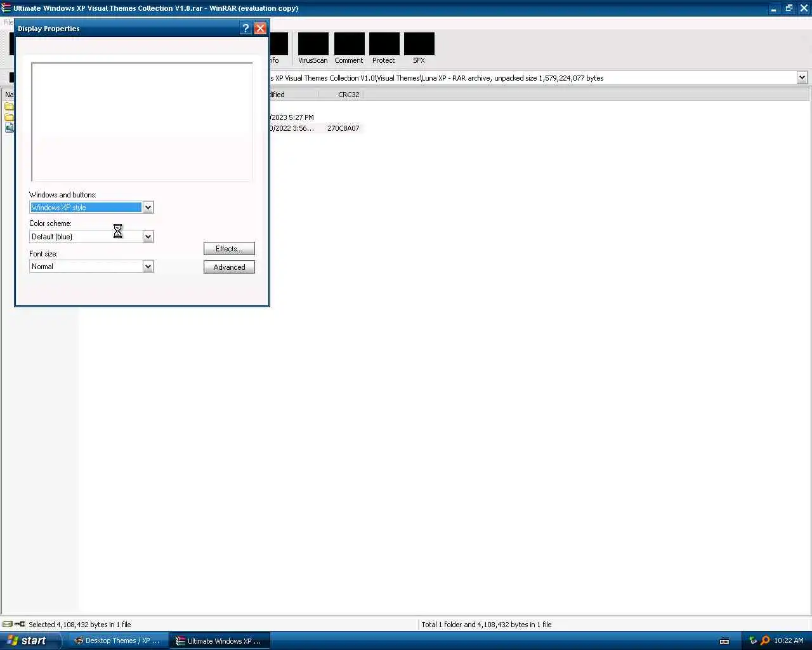This screenshot has width=812, height=650.
Task: Click the Advanced button
Action: pyautogui.click(x=229, y=267)
